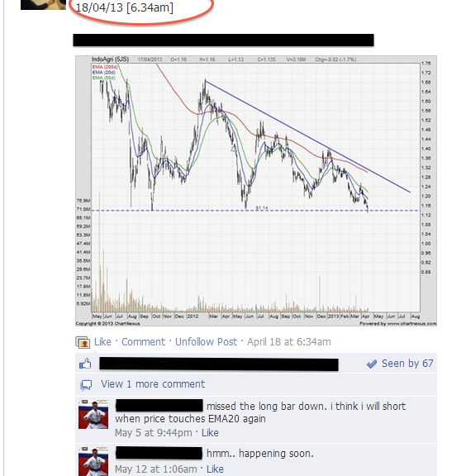Open avatar of the 'happening soon' commenter

93,461
